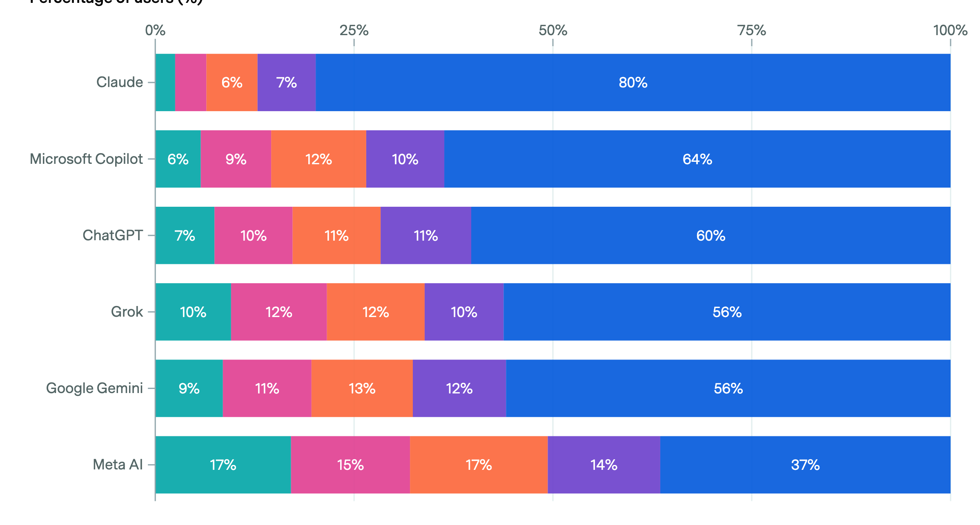Select the teal segment in Claude's bar
Screen dimensions: 980x525
click(165, 83)
